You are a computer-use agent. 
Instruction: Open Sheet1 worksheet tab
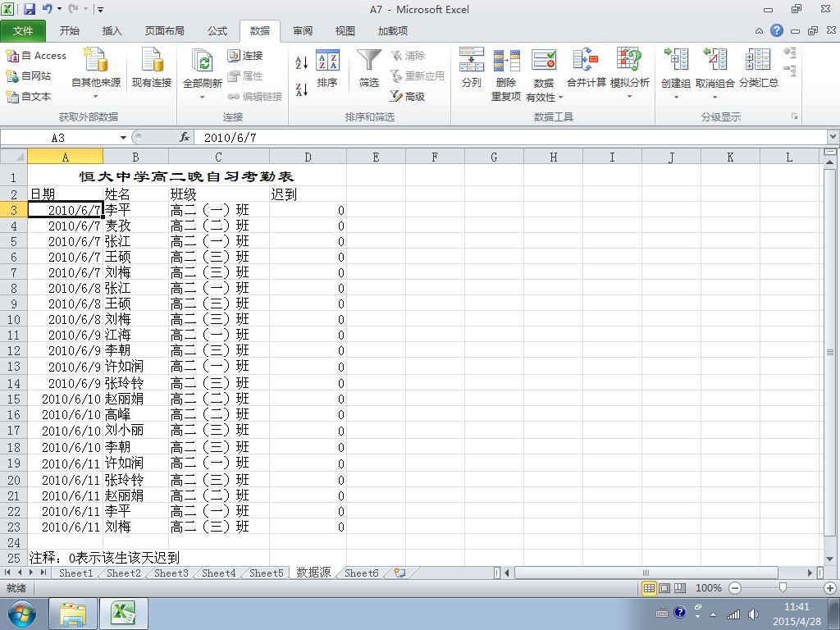coord(75,573)
